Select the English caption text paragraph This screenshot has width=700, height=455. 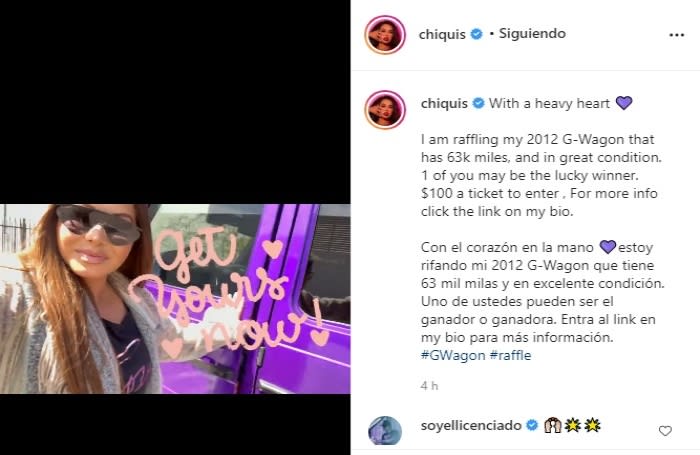click(541, 175)
